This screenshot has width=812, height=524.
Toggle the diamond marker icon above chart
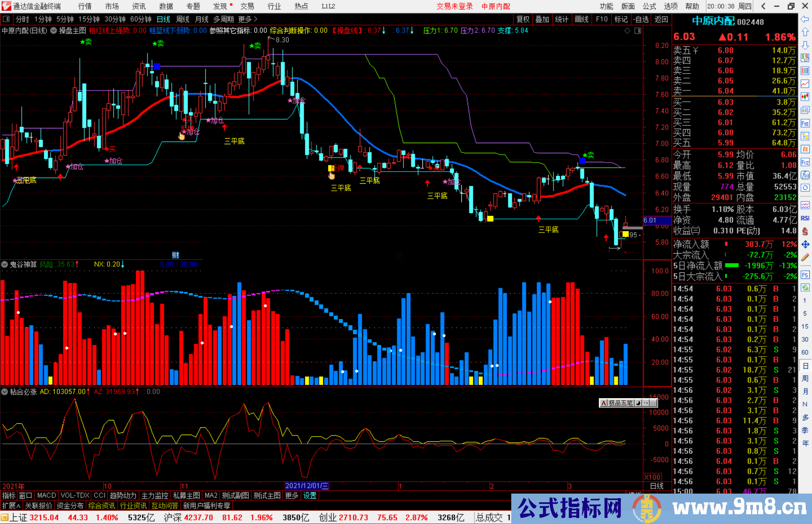pos(627,31)
